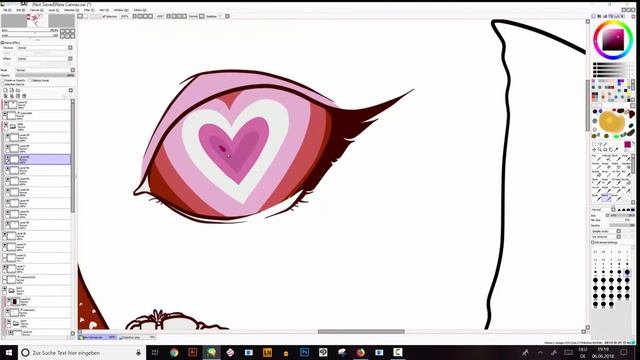This screenshot has width=640, height=360.
Task: Toggle visibility of the dark-red thumbnail layer
Action: click(9, 300)
